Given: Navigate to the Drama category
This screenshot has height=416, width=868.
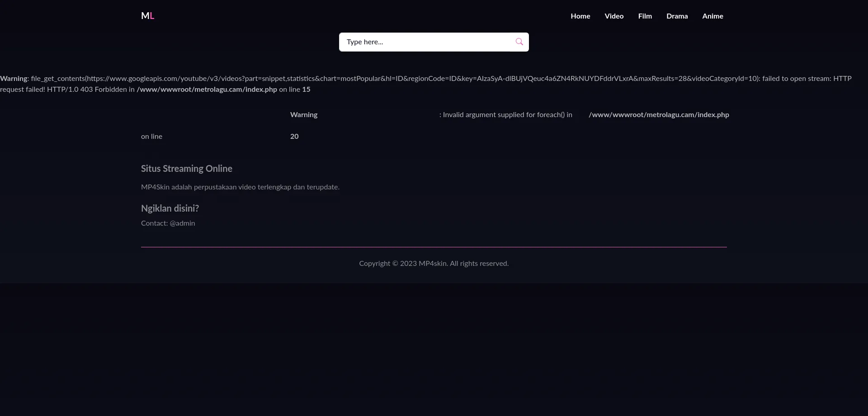Looking at the screenshot, I should pos(677,16).
